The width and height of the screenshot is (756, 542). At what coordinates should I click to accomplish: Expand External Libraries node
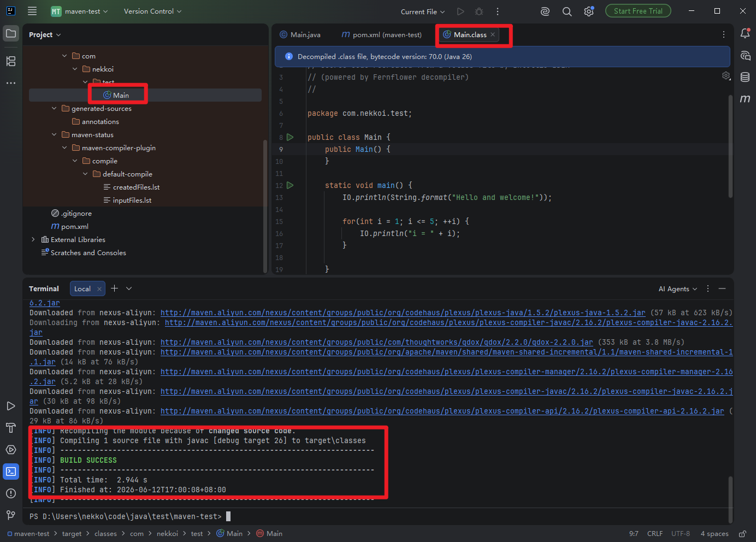(x=33, y=239)
